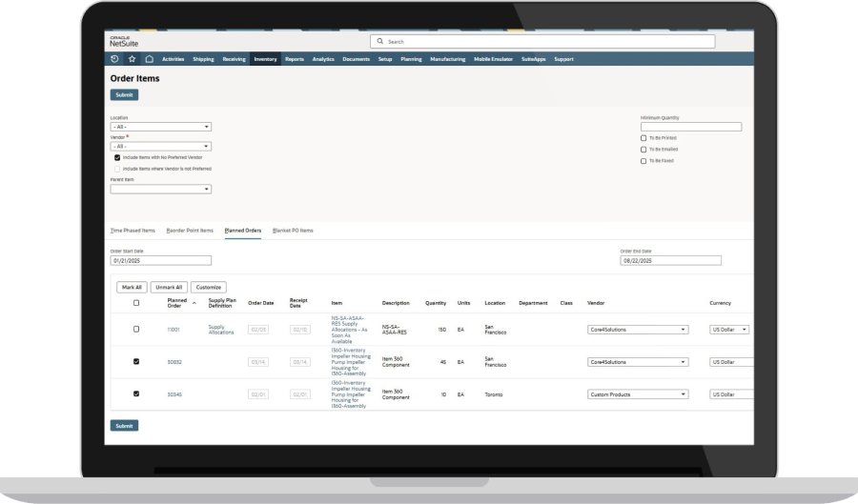Open the Inventory menu
858x504 pixels.
point(265,59)
